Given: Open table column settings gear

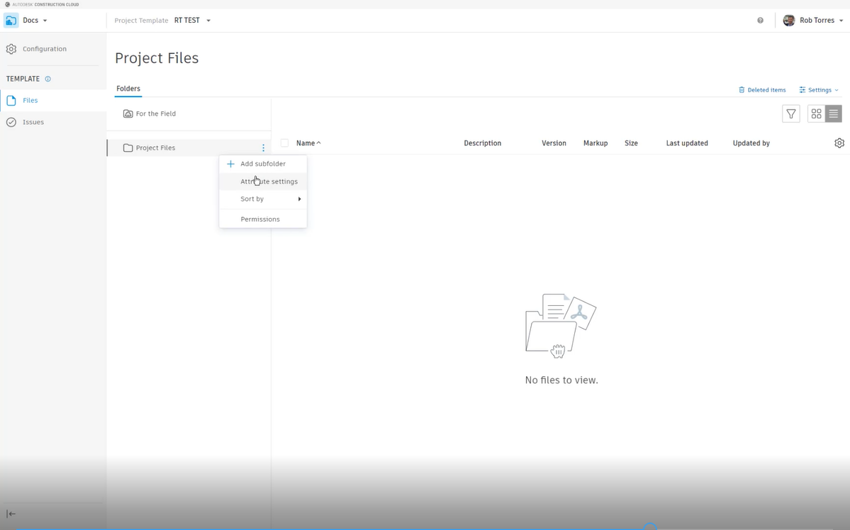Looking at the screenshot, I should click(839, 143).
